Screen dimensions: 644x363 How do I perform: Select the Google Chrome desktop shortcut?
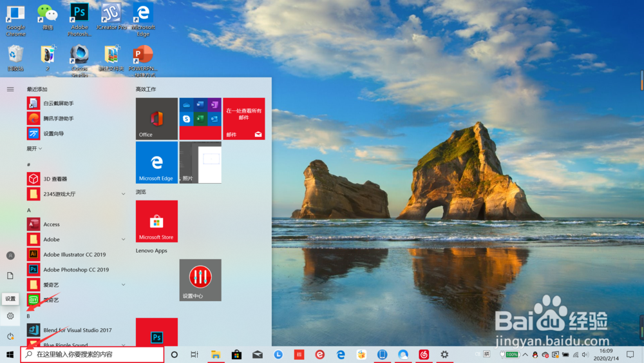pyautogui.click(x=15, y=21)
